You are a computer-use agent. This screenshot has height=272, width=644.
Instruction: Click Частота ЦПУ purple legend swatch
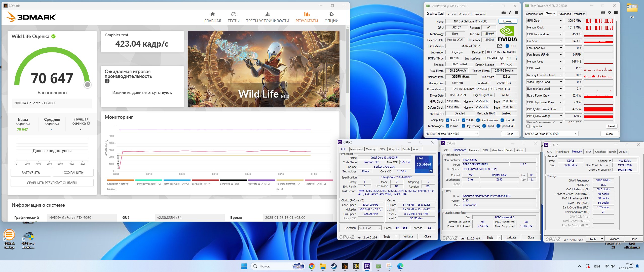(x=262, y=180)
